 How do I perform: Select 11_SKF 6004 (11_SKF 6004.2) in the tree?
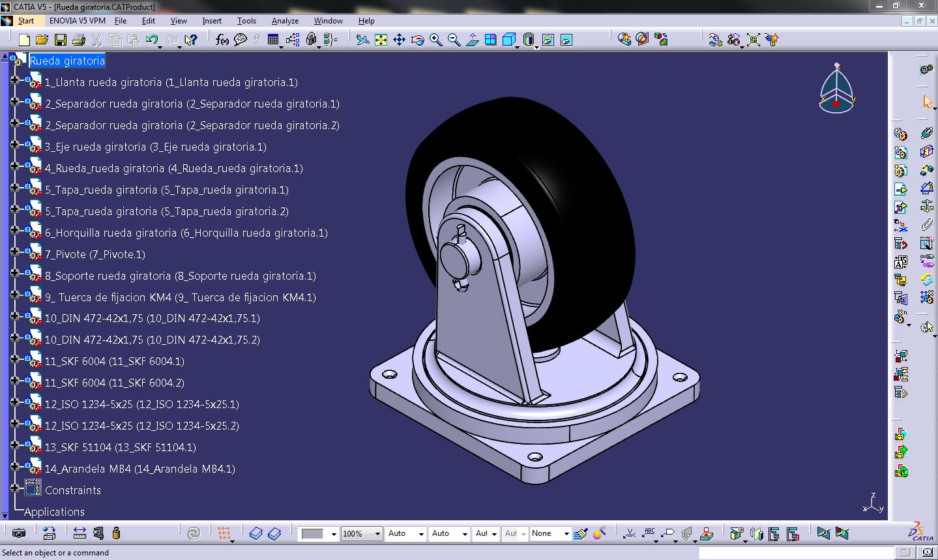pos(114,383)
